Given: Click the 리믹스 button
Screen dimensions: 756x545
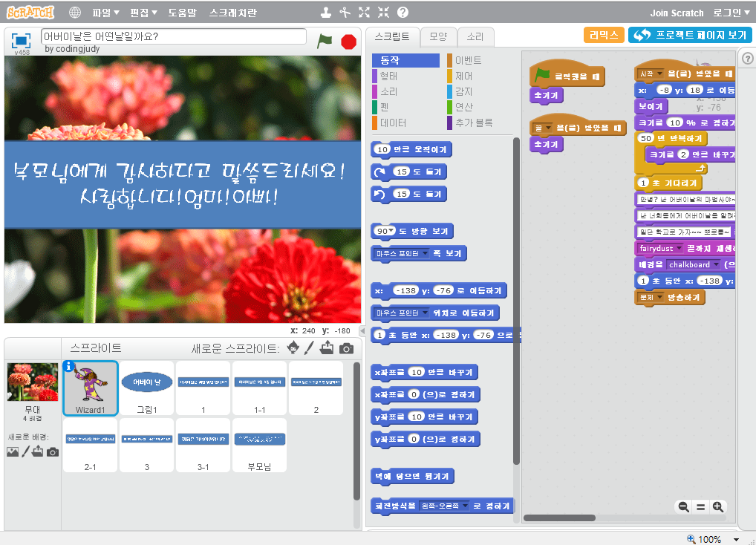Looking at the screenshot, I should pyautogui.click(x=604, y=36).
